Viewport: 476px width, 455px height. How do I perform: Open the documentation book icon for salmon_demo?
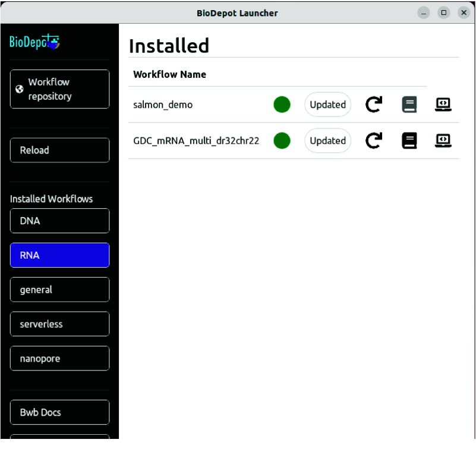point(409,105)
